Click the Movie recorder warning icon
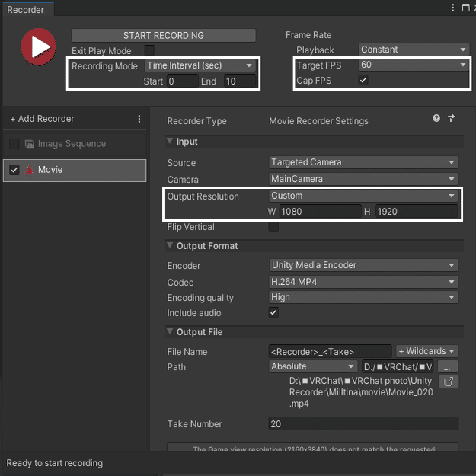Viewport: 476px width, 476px height. coord(29,170)
